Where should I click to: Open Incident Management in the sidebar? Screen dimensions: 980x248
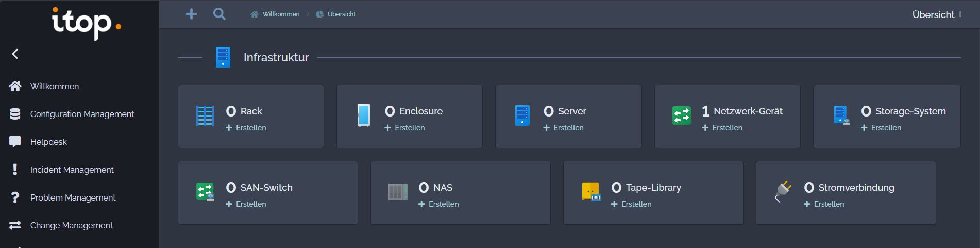pyautogui.click(x=72, y=170)
